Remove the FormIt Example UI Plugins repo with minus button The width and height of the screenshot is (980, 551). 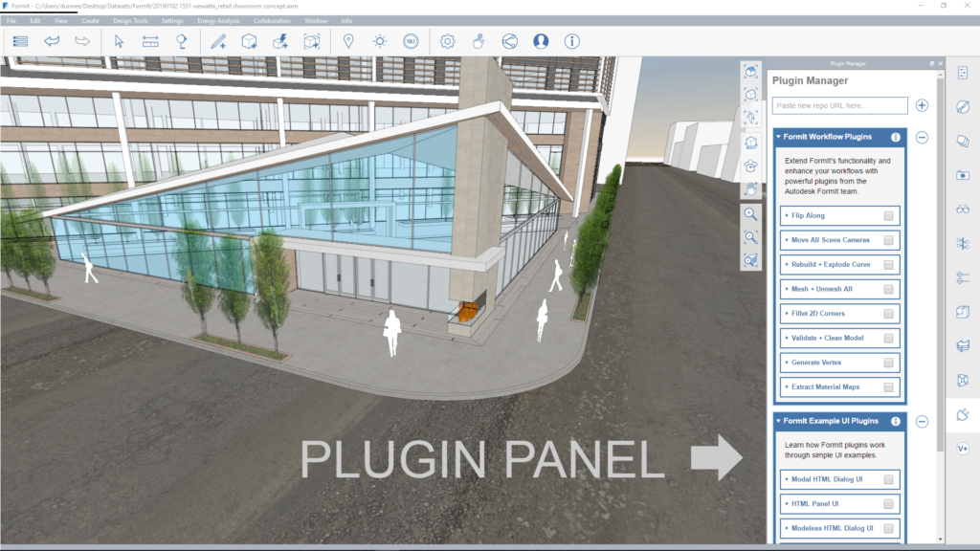pos(922,422)
